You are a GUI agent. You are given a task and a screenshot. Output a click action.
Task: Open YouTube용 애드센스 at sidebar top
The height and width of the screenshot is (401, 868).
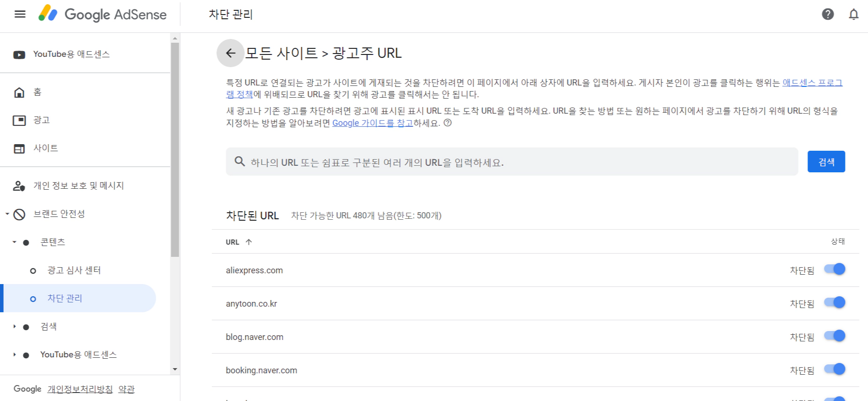(71, 54)
